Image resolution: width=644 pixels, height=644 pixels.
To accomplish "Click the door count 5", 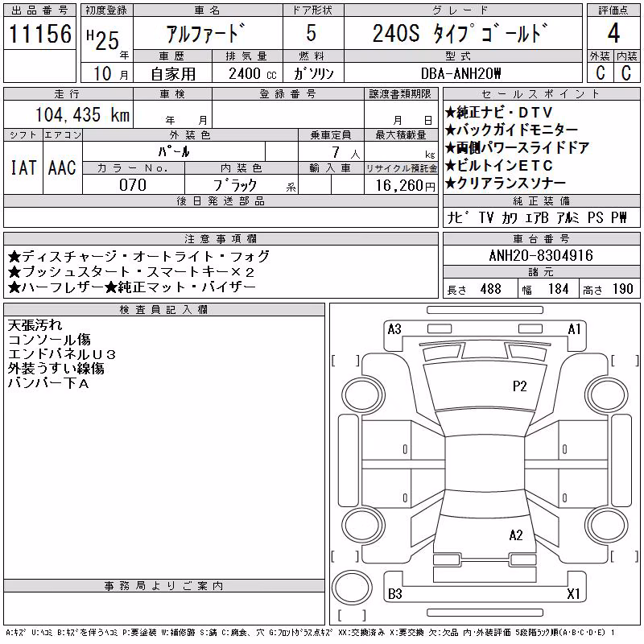I will tap(312, 33).
